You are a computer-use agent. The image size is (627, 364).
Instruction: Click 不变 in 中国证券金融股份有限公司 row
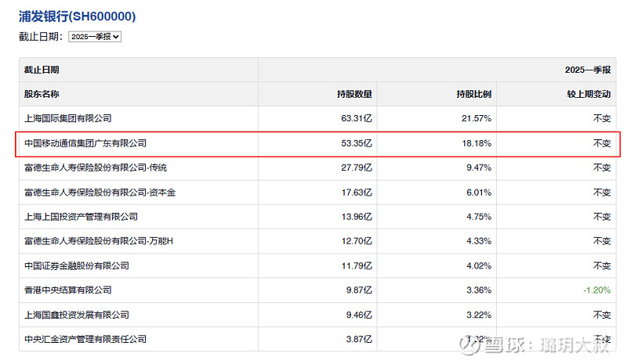pos(602,265)
